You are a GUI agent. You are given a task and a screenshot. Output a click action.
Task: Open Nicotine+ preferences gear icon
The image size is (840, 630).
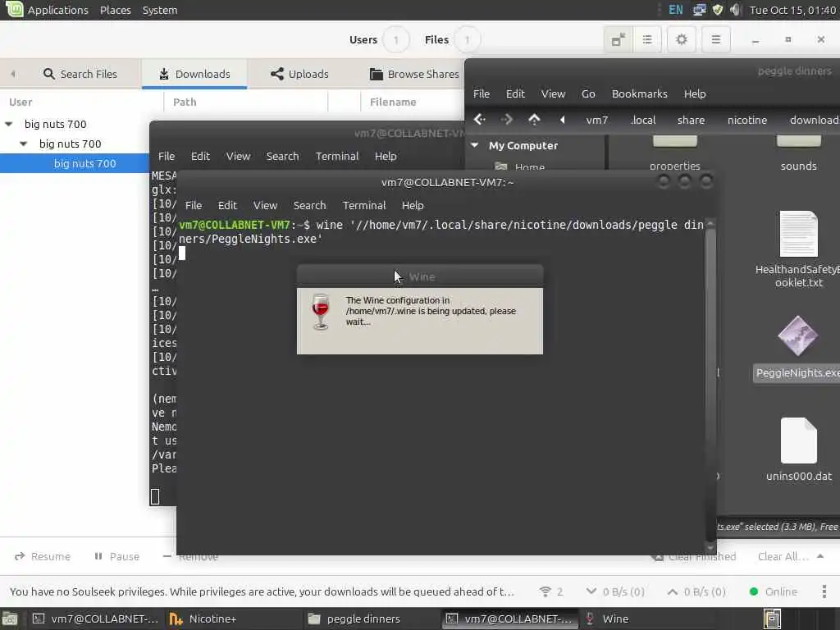coord(682,39)
